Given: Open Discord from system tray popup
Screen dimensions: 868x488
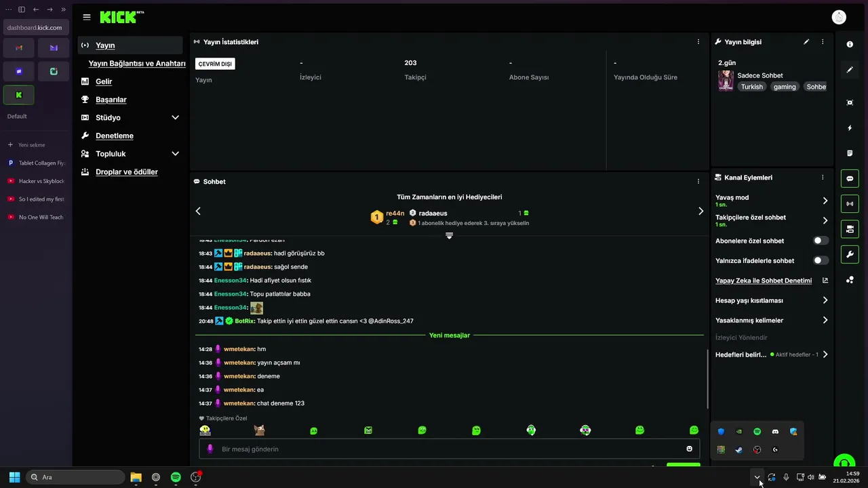Looking at the screenshot, I should click(775, 432).
